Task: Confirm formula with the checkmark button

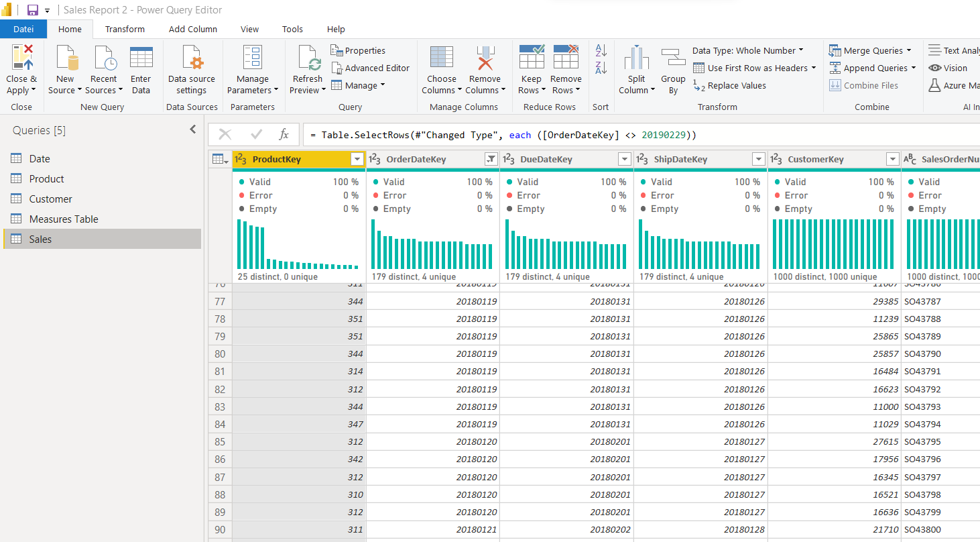Action: (255, 135)
